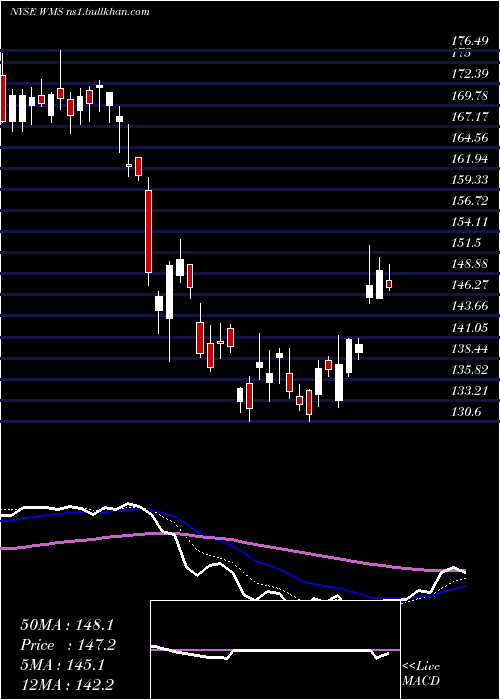Click the 133.21 price axis label
500x700 pixels.
(470, 391)
